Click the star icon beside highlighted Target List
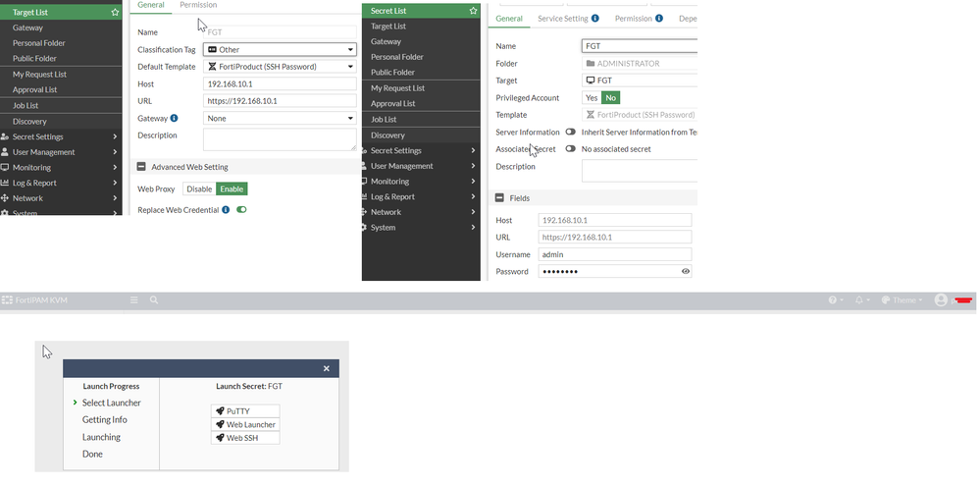980x486 pixels. click(115, 12)
